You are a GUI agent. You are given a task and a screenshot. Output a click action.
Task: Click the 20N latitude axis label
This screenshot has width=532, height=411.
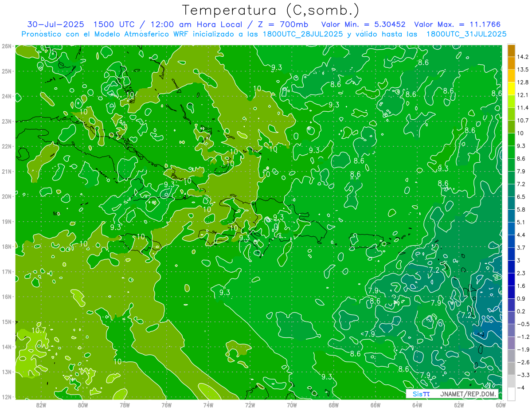6,196
